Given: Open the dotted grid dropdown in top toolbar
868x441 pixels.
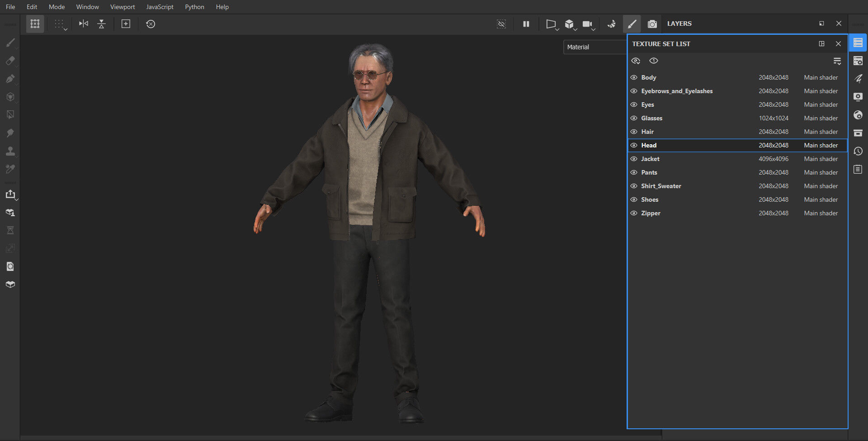Looking at the screenshot, I should coord(61,24).
